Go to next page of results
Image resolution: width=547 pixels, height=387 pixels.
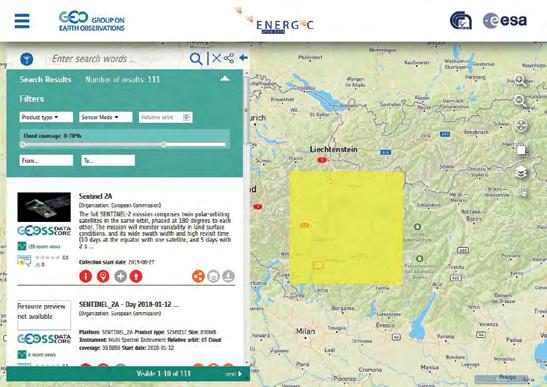pos(234,374)
